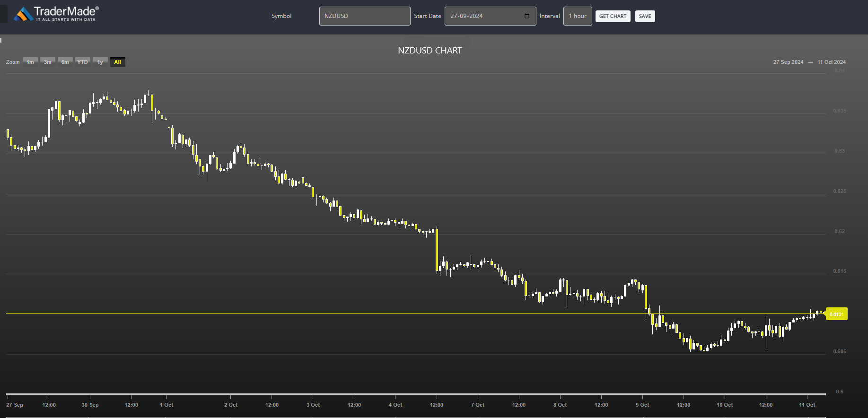Click the 1 Oct x-axis label

(167, 405)
